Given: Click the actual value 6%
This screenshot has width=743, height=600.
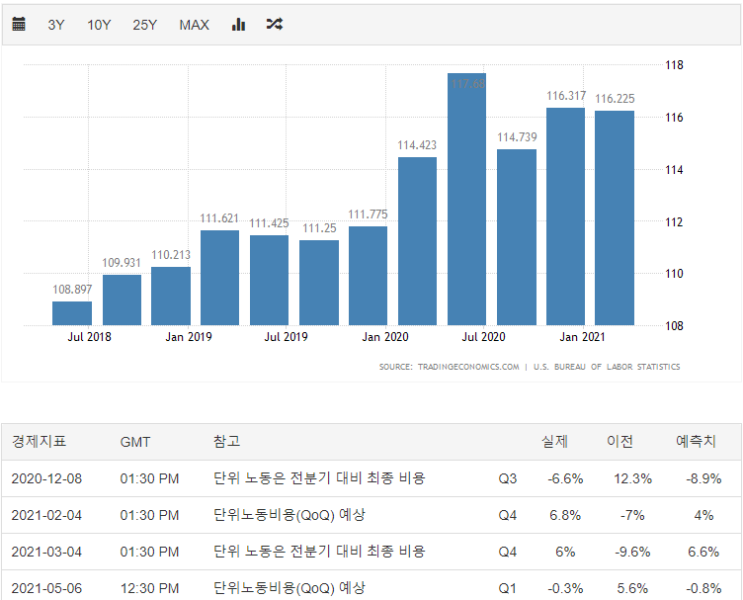Looking at the screenshot, I should point(565,552).
